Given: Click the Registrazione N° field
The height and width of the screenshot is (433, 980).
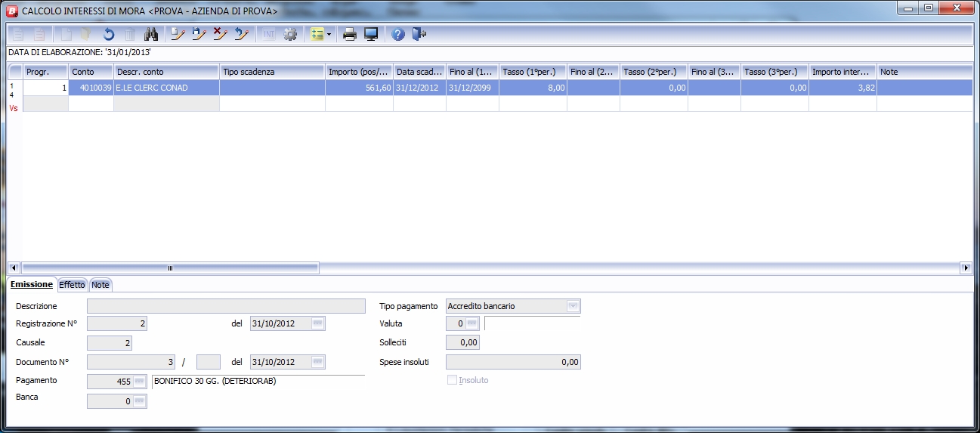Looking at the screenshot, I should [117, 323].
